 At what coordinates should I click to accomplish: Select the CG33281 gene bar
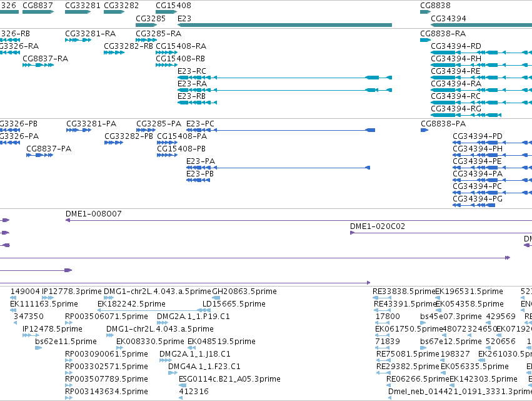78,12
